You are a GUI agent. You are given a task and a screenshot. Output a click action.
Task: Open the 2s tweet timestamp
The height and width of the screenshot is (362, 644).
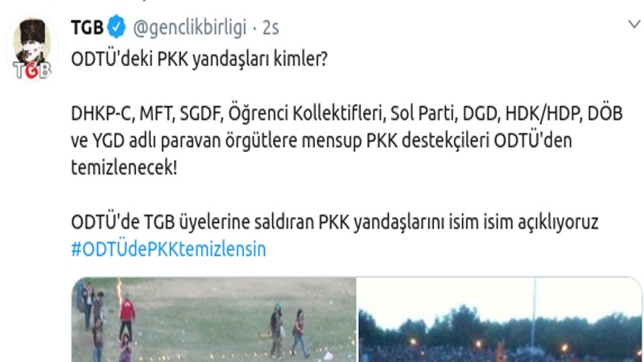click(270, 28)
